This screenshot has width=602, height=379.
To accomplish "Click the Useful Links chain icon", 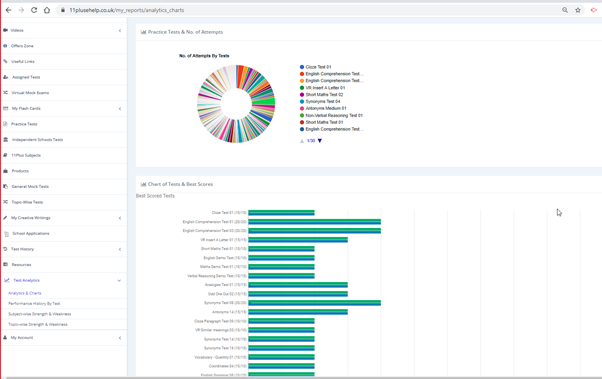I will [x=5, y=61].
